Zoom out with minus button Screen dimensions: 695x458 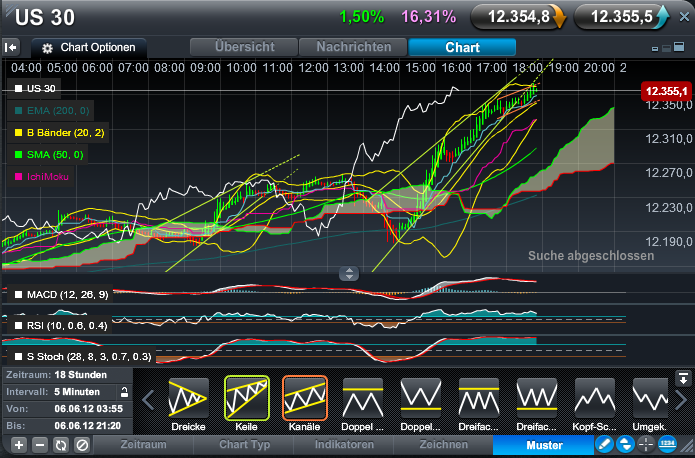tap(40, 445)
